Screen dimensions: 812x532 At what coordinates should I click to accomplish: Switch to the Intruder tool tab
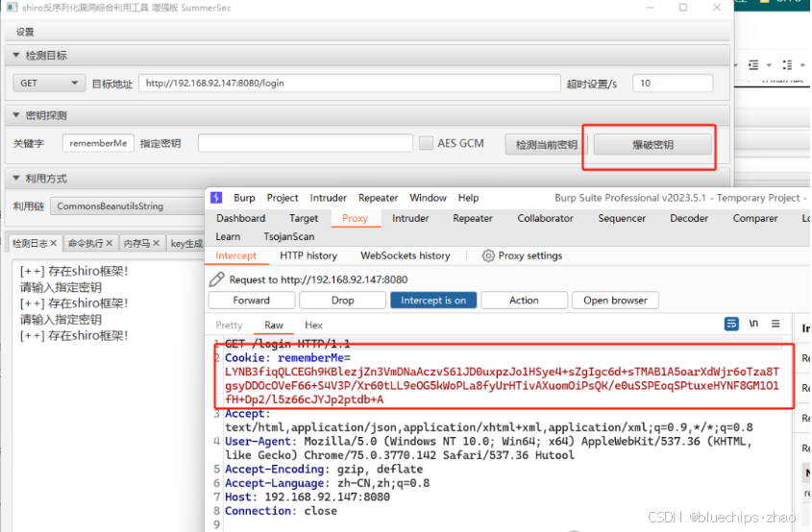[410, 218]
